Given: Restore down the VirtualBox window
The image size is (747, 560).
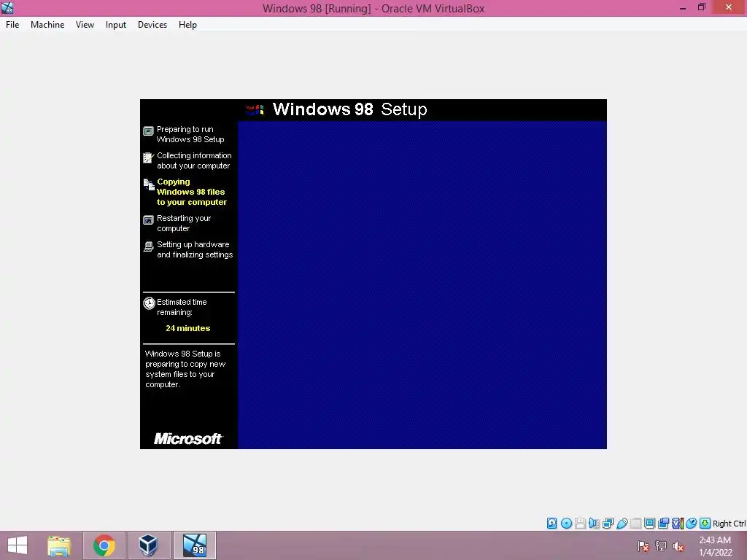Looking at the screenshot, I should pyautogui.click(x=701, y=7).
